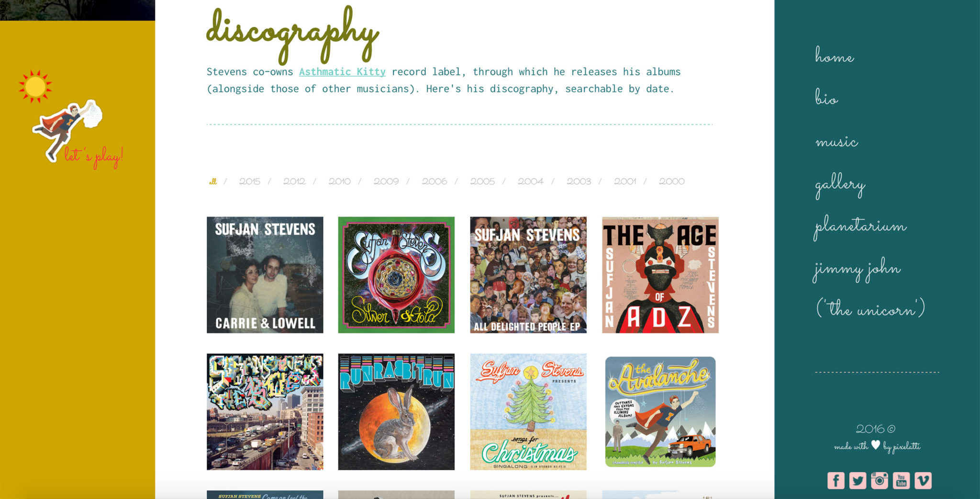
Task: Filter discography by 2005
Action: [x=482, y=181]
